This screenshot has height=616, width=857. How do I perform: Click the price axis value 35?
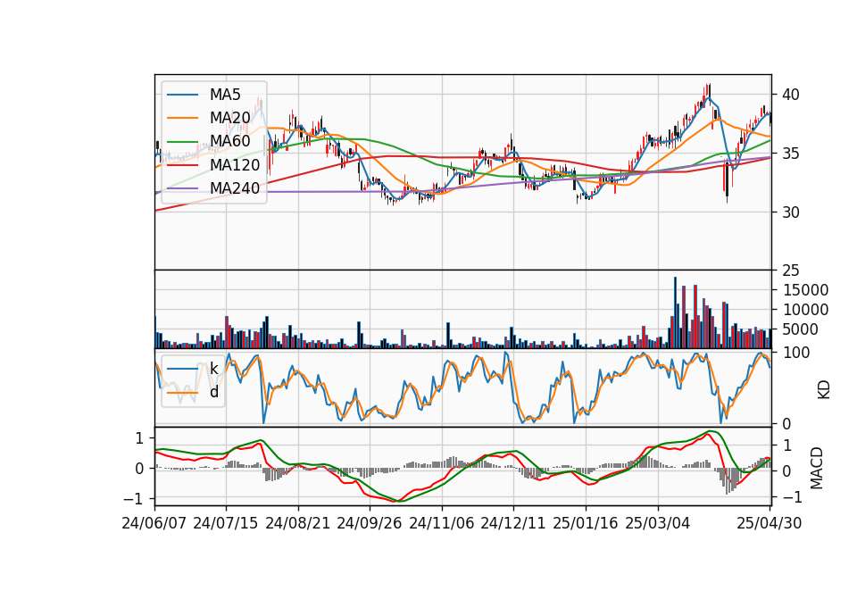click(791, 154)
